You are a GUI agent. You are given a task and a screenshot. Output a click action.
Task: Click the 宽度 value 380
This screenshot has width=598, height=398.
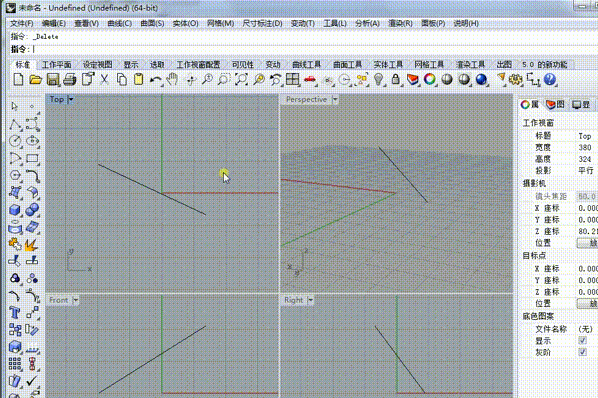(584, 148)
